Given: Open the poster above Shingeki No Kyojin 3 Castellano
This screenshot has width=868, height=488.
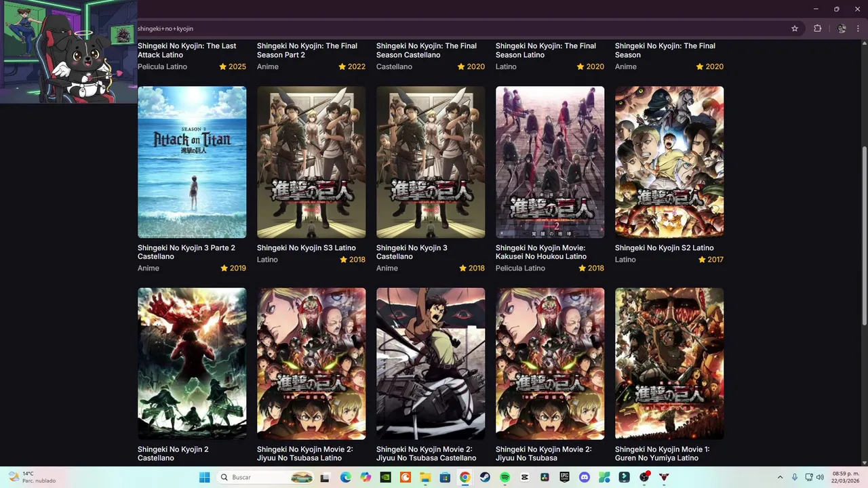Looking at the screenshot, I should coord(431,162).
